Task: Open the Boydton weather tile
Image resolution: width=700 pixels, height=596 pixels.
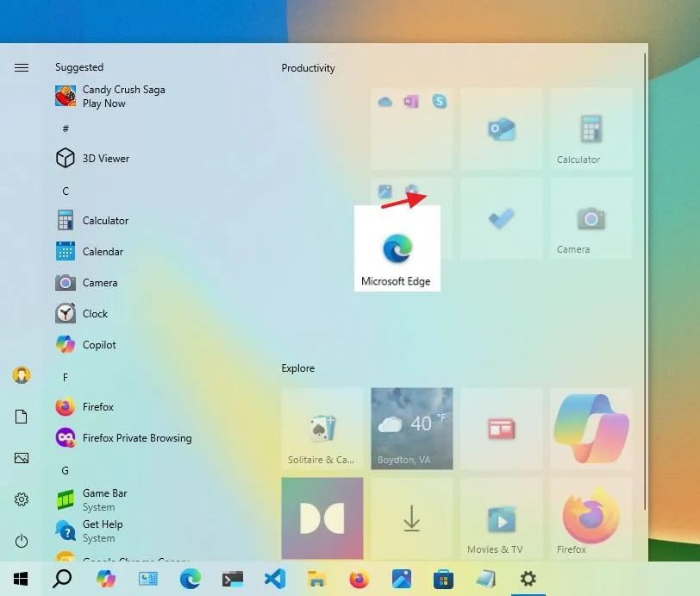Action: pos(412,429)
